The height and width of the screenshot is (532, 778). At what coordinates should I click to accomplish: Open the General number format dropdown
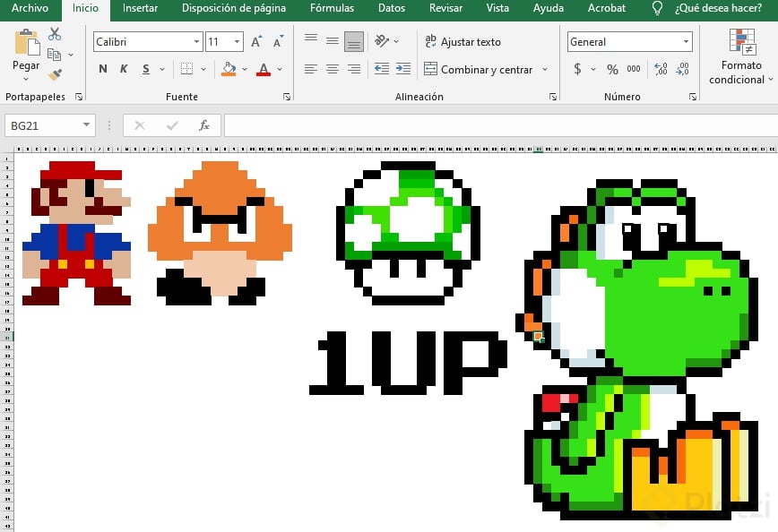click(x=686, y=42)
